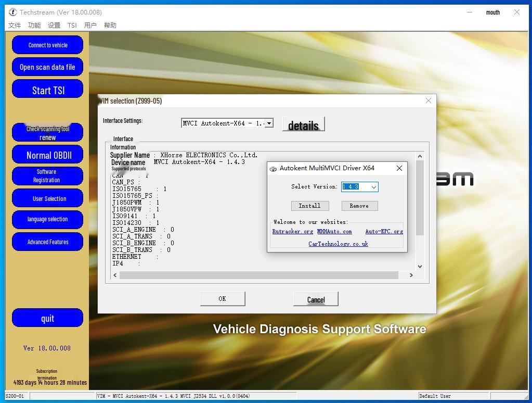
Task: Click the vertical scrollbar thumb
Action: [x=420, y=197]
